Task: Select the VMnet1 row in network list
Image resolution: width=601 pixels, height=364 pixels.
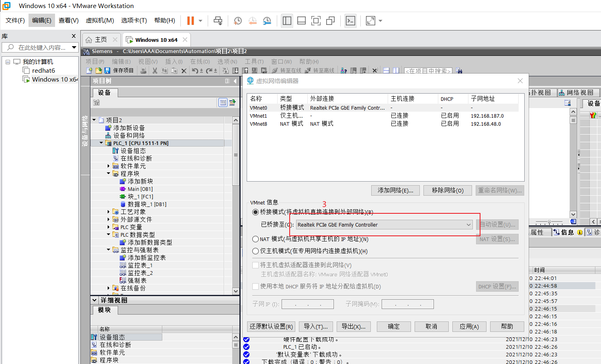Action: coord(383,116)
